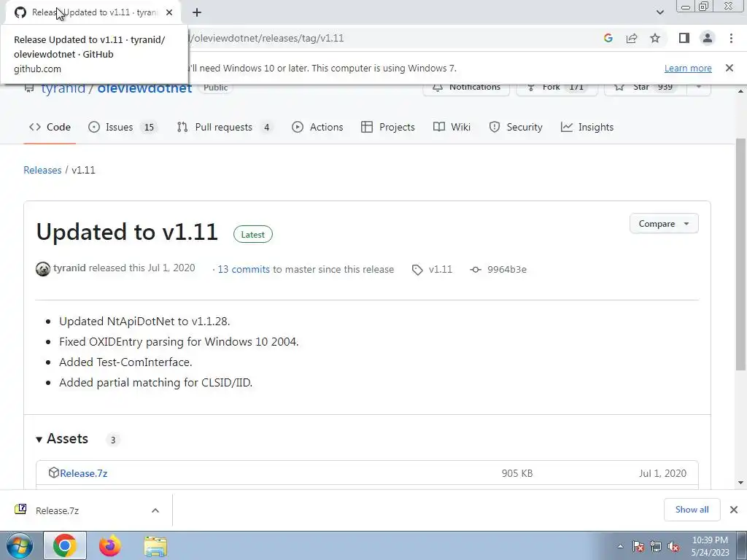Screen dimensions: 747x560
Task: Go to the Security tab
Action: point(516,127)
